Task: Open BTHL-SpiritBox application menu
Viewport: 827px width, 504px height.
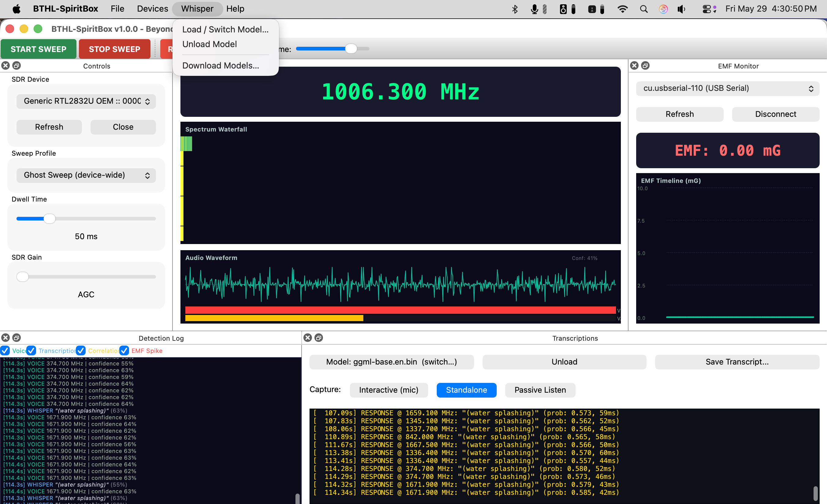Action: coord(65,9)
